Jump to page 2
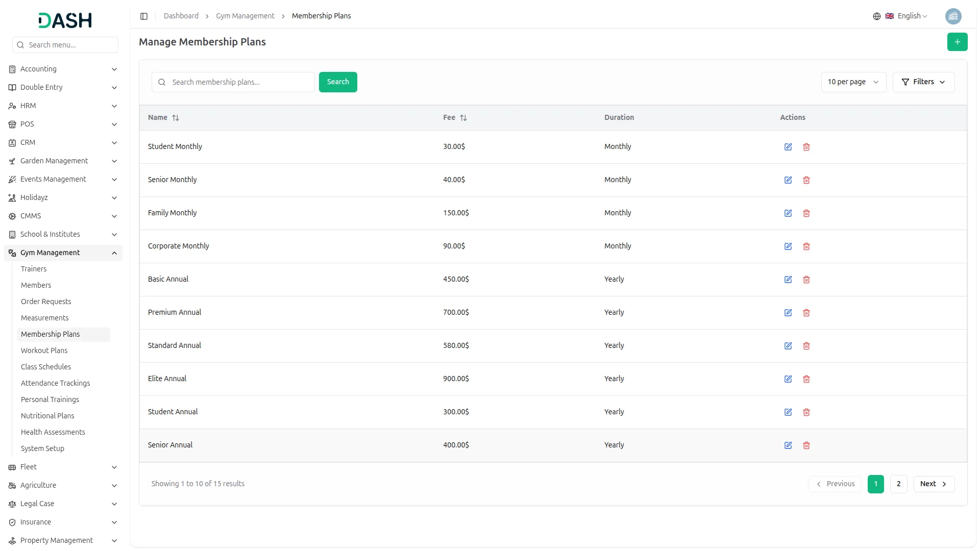 click(x=898, y=484)
